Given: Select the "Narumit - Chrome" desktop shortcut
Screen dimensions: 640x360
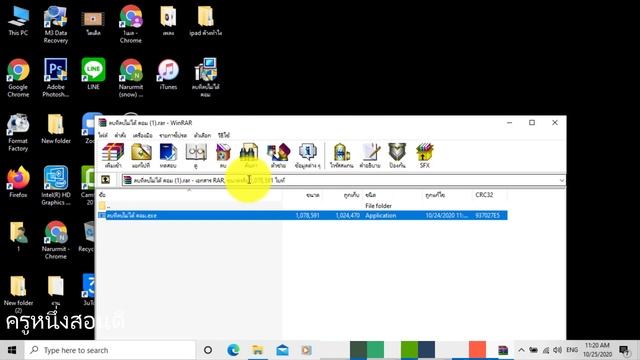Looking at the screenshot, I should (x=56, y=240).
